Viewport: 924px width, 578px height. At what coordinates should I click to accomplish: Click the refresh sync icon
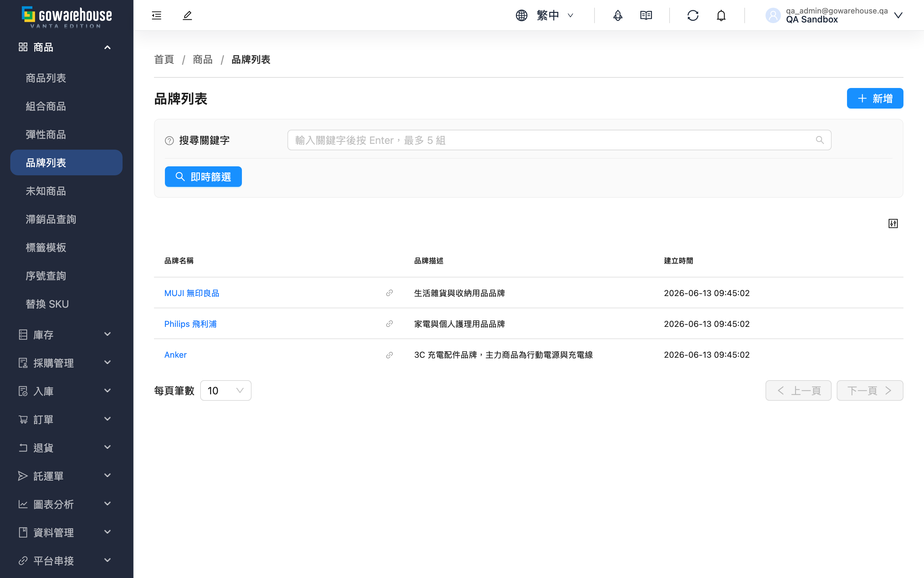(693, 15)
